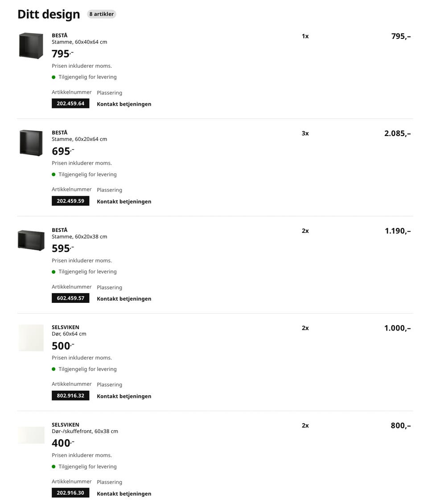Open the SELSVIKEN 60x64 door image

point(31,338)
